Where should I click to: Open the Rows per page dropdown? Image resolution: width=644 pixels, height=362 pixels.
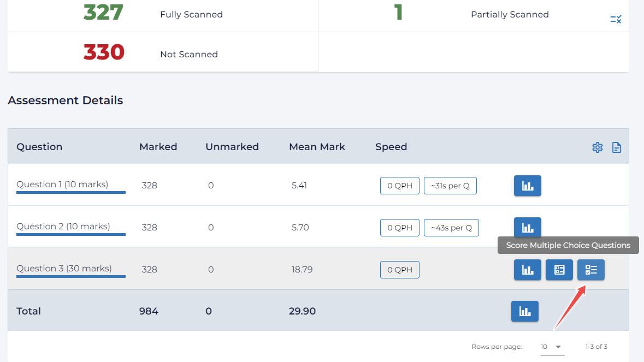point(552,347)
